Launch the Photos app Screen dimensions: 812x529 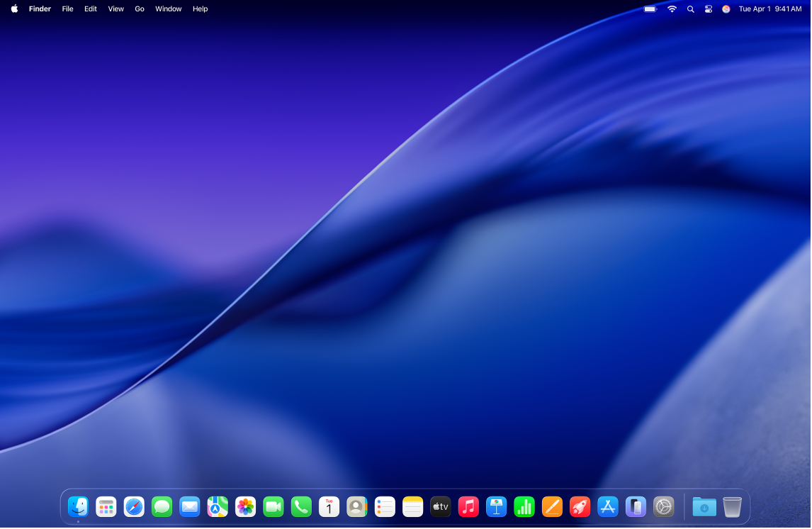click(245, 506)
